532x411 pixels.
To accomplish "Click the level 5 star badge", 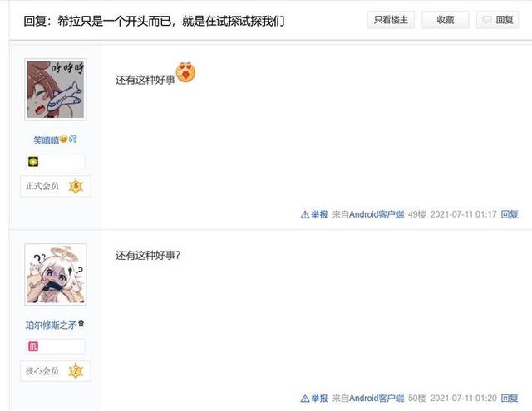I will coord(76,186).
